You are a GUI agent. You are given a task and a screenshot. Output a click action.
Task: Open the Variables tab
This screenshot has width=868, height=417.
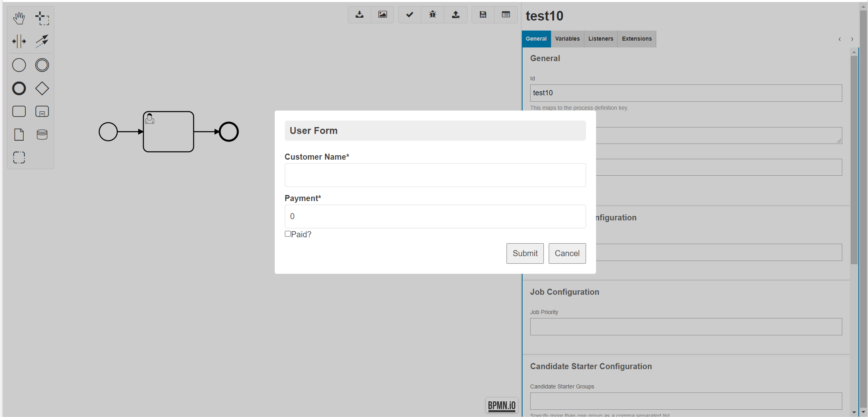point(568,39)
